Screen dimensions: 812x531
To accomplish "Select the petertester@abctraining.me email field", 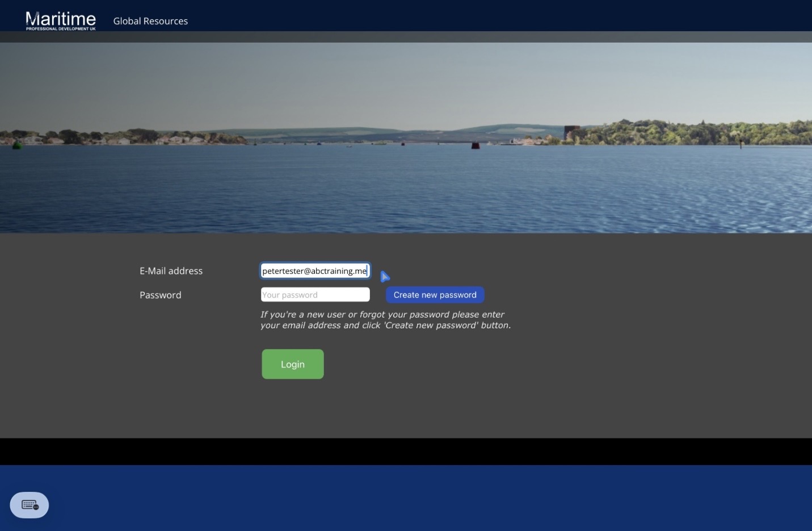I will (315, 270).
